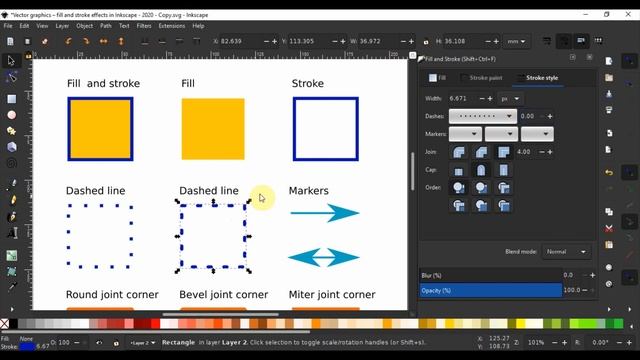Click the Open document folder icon
This screenshot has width=640, height=360.
(x=609, y=78)
